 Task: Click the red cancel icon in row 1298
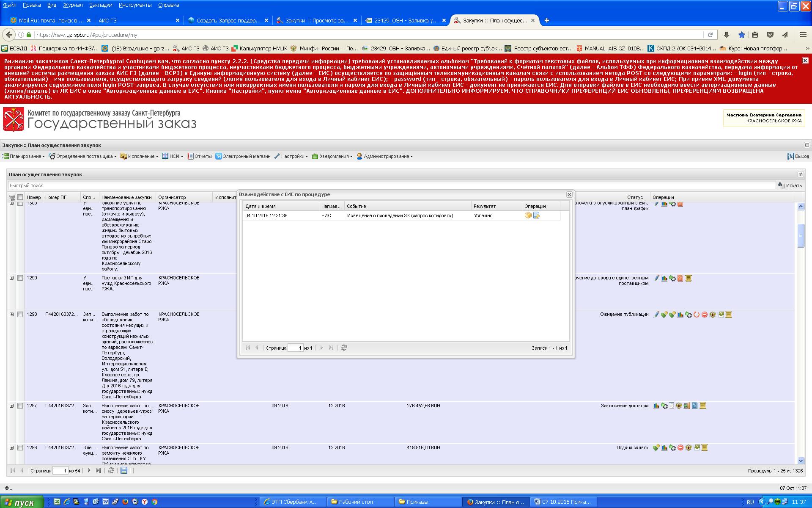click(x=705, y=315)
